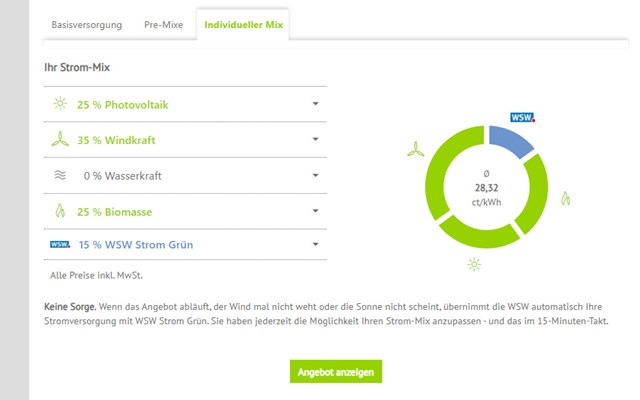Click the flame icon beside Biomasse
This screenshot has height=400, width=640.
click(x=60, y=211)
